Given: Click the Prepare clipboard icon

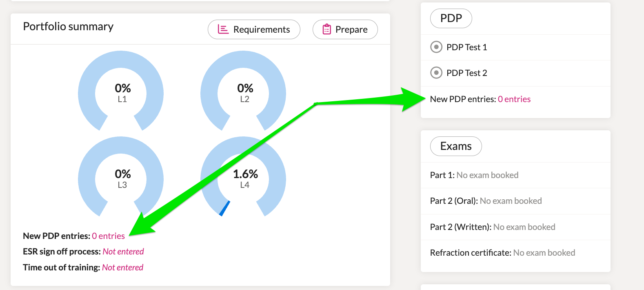Looking at the screenshot, I should 327,29.
